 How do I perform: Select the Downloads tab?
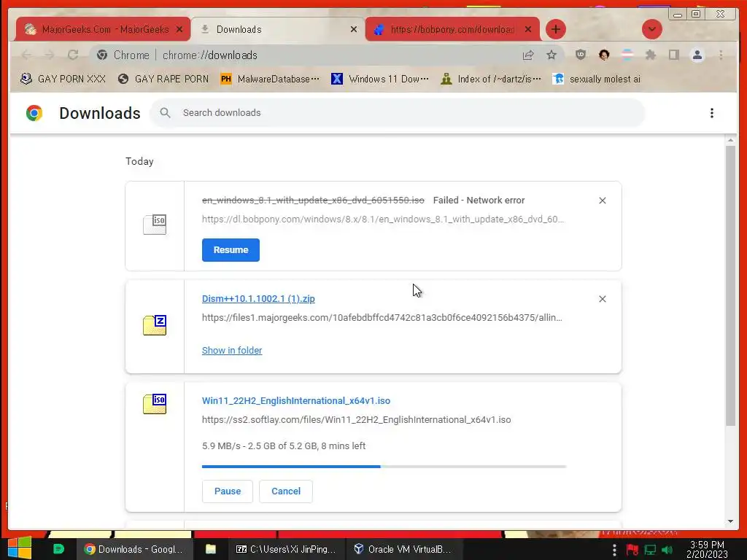(x=278, y=29)
